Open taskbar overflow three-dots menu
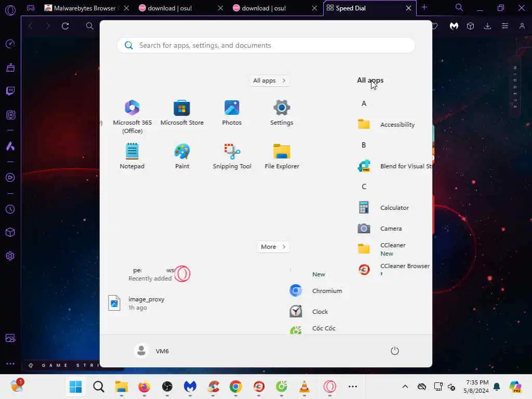The height and width of the screenshot is (399, 532). pos(353,387)
